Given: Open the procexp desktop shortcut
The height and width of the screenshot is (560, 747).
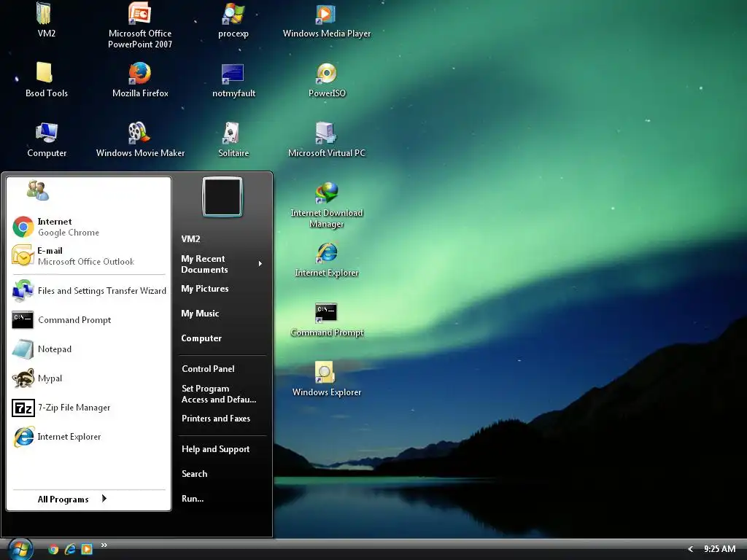Looking at the screenshot, I should [233, 20].
